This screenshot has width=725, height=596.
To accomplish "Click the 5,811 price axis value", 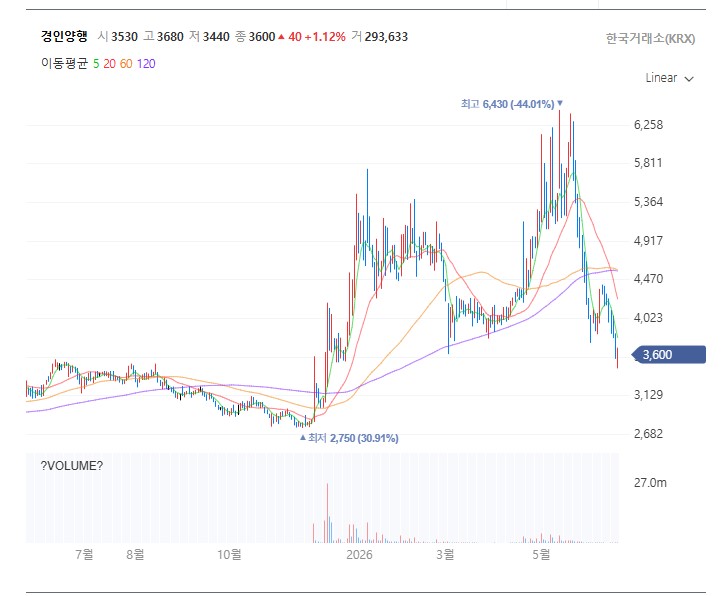I will coord(648,163).
